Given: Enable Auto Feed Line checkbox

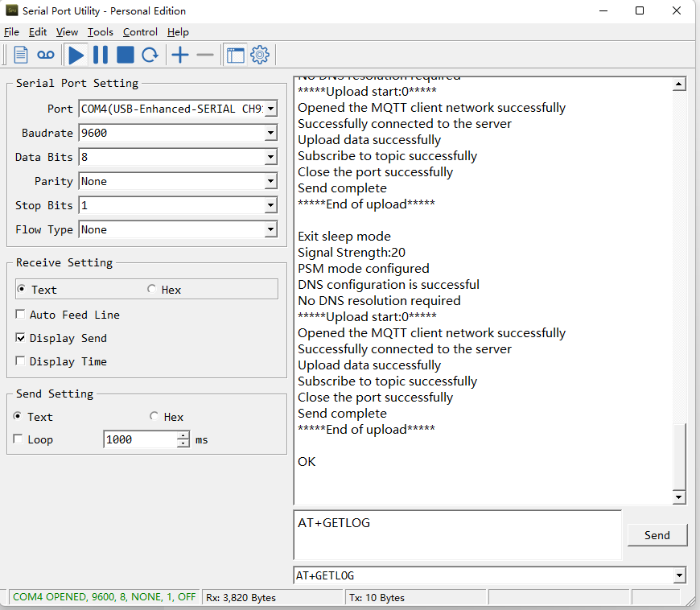Looking at the screenshot, I should pos(20,315).
